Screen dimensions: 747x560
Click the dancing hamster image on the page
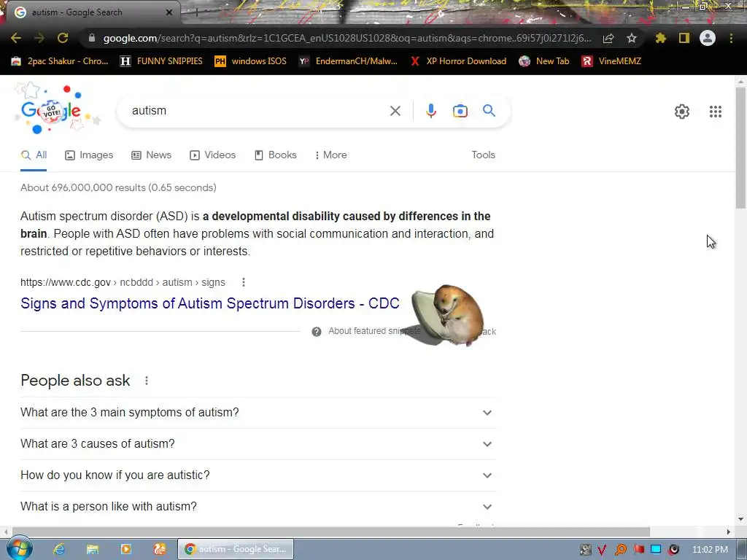click(x=448, y=314)
